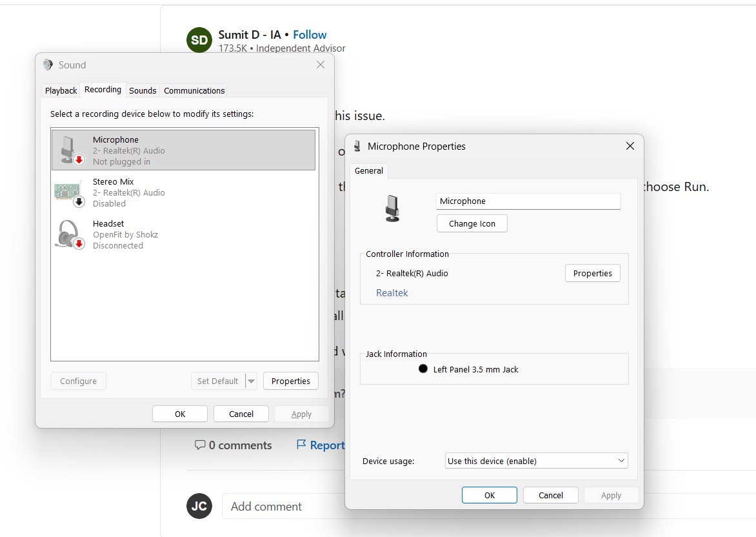Click the Change Icon button

(472, 223)
